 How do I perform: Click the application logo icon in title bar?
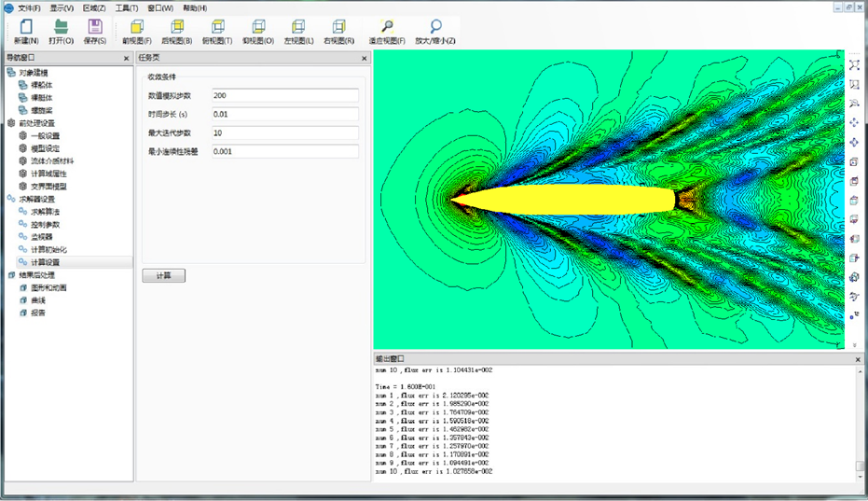pyautogui.click(x=8, y=7)
